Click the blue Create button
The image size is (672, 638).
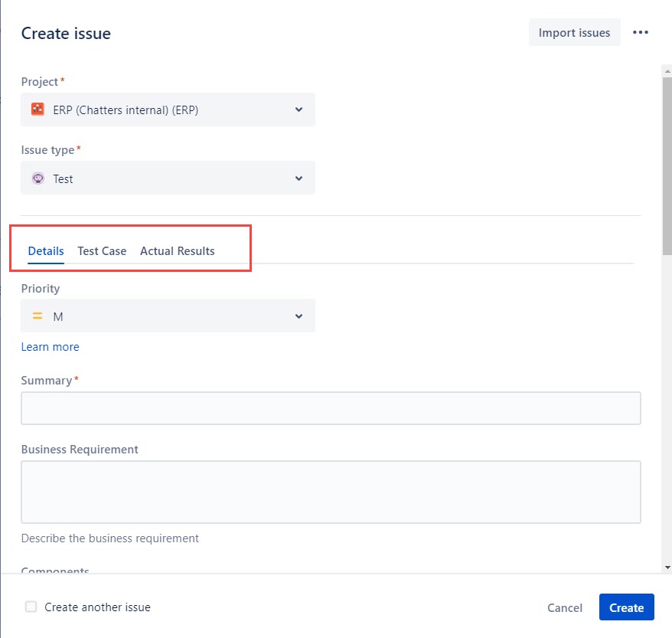pos(626,607)
